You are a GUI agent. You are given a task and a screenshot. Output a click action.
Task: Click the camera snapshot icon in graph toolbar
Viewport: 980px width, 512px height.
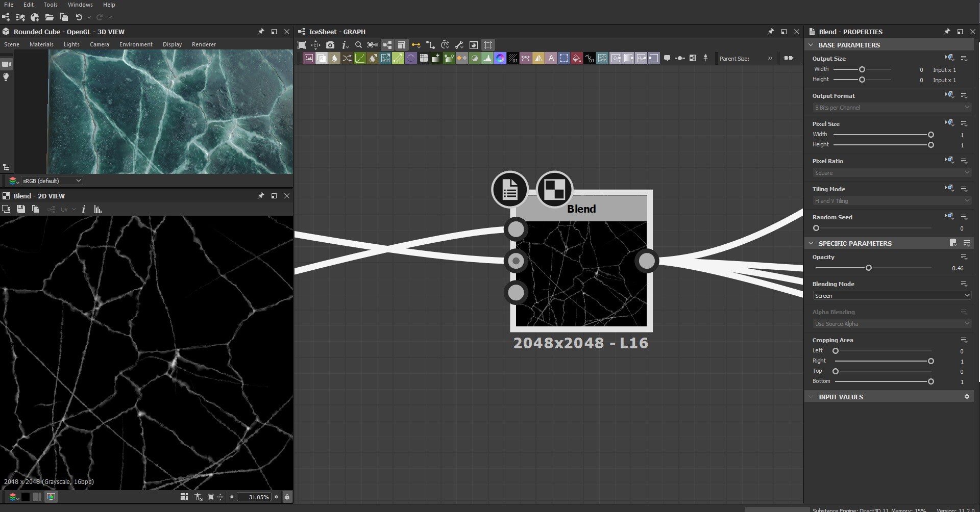[x=330, y=45]
